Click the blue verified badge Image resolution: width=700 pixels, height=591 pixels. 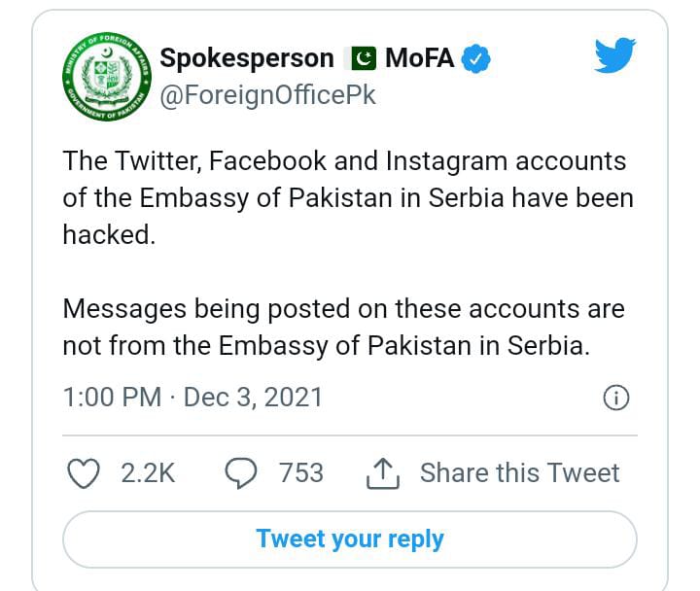pos(474,58)
